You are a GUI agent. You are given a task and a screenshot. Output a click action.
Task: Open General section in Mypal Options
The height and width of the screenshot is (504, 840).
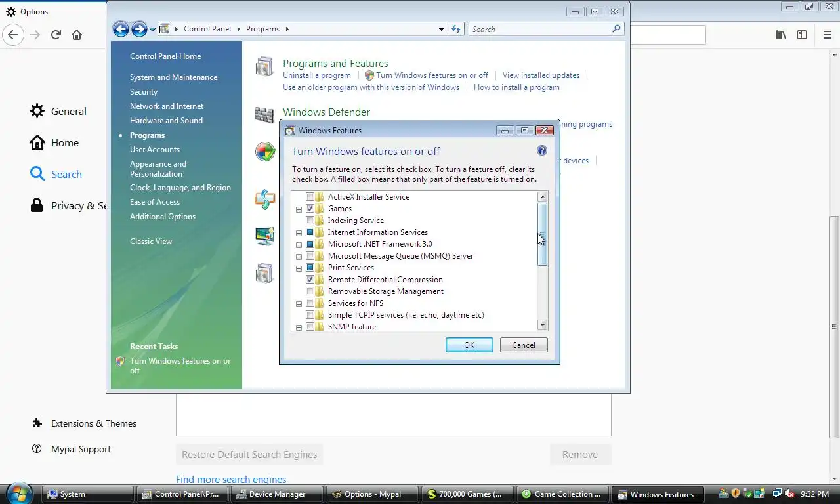[58, 111]
